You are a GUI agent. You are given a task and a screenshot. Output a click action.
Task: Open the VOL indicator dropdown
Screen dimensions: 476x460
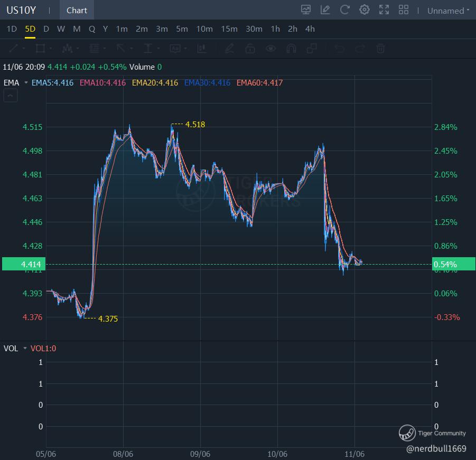(25, 348)
